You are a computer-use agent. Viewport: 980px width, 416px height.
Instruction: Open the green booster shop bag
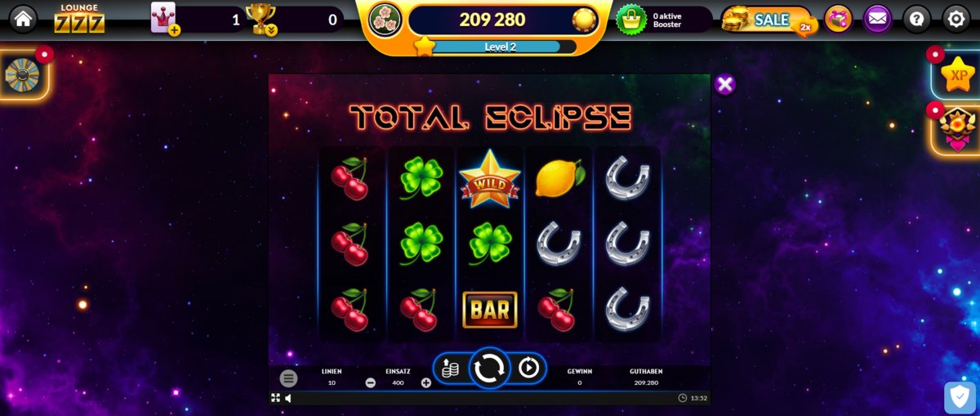(631, 19)
